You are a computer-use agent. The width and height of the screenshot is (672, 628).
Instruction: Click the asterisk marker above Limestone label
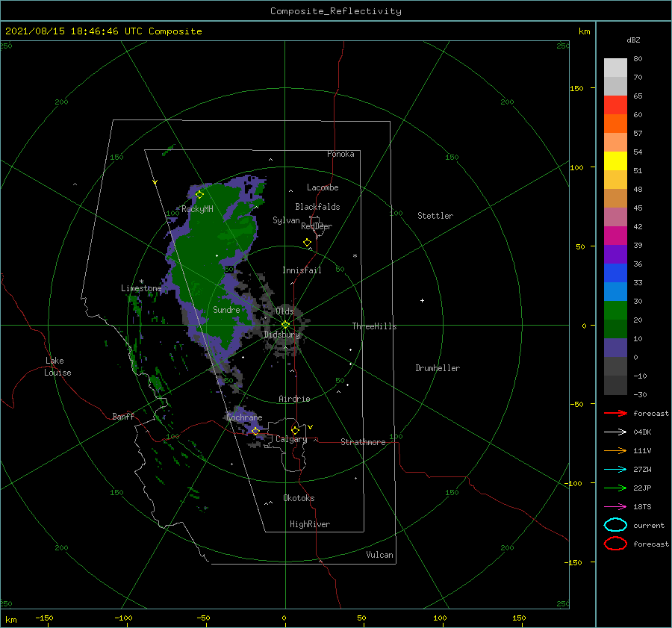[141, 282]
